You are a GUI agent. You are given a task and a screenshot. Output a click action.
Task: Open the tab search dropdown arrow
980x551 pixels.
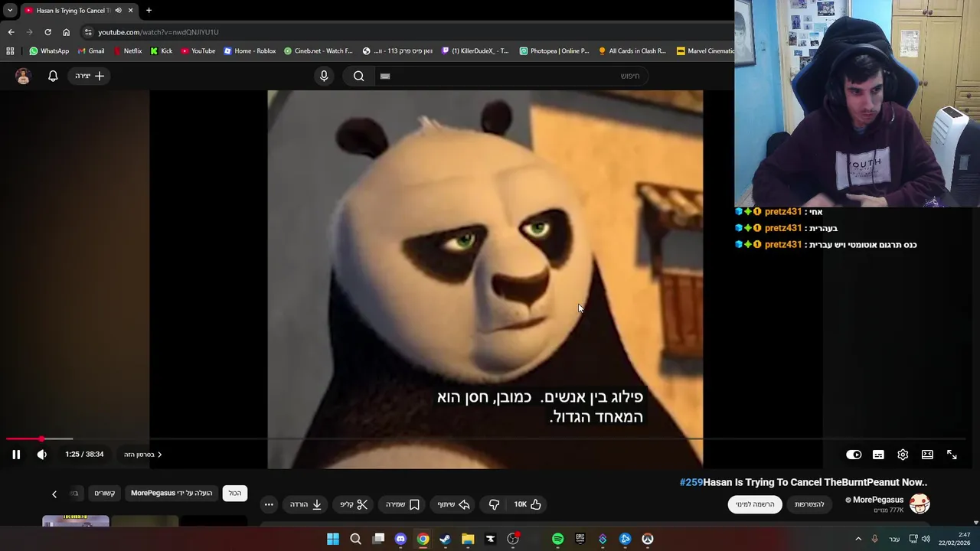coord(10,11)
